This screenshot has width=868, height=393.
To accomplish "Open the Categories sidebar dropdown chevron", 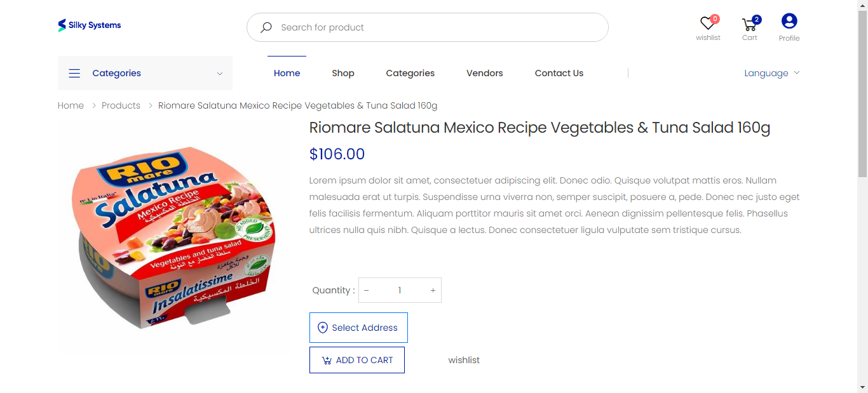I will (219, 74).
